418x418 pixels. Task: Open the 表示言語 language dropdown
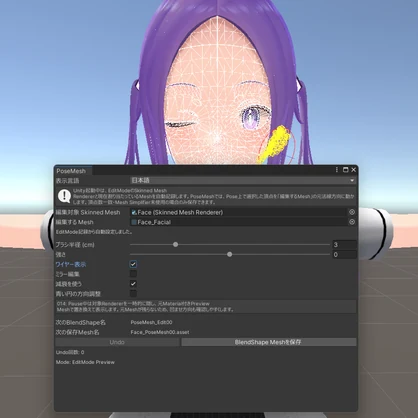tap(243, 180)
